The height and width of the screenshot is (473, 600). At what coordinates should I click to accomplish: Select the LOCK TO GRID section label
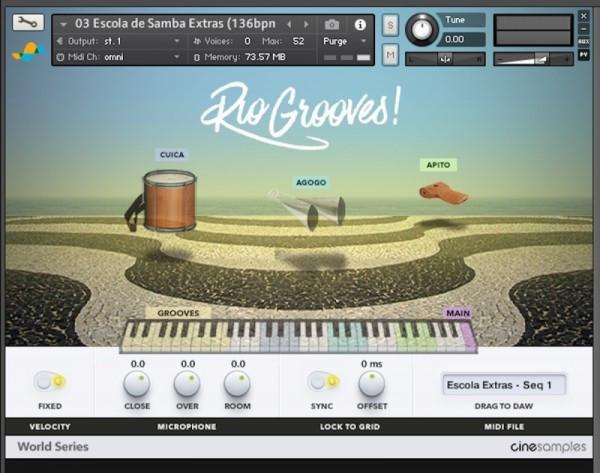(x=350, y=427)
